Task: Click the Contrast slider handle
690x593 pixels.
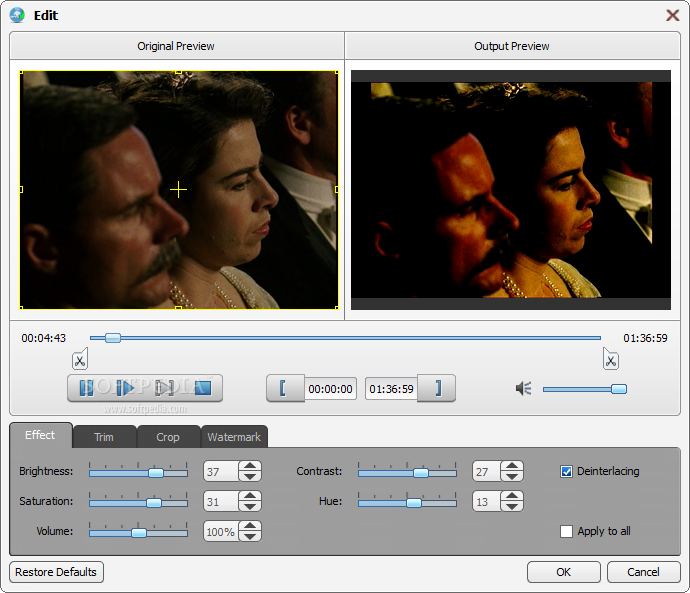Action: point(421,473)
